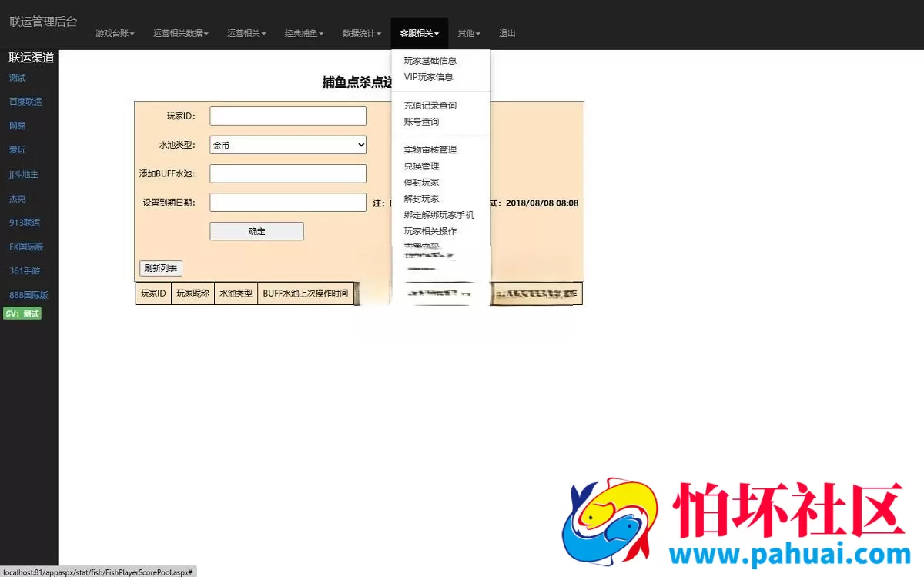Open the 水池类型 combo box
924x577 pixels.
(288, 145)
